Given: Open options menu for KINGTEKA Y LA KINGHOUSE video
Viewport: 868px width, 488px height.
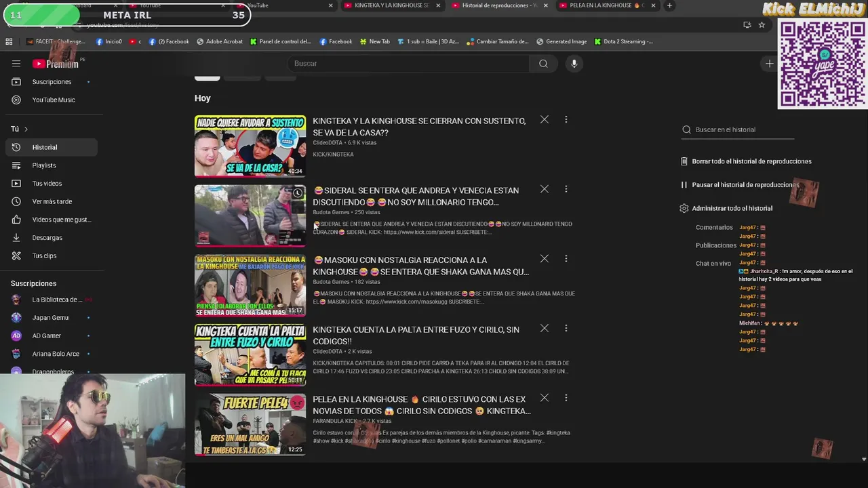Looking at the screenshot, I should click(x=566, y=120).
